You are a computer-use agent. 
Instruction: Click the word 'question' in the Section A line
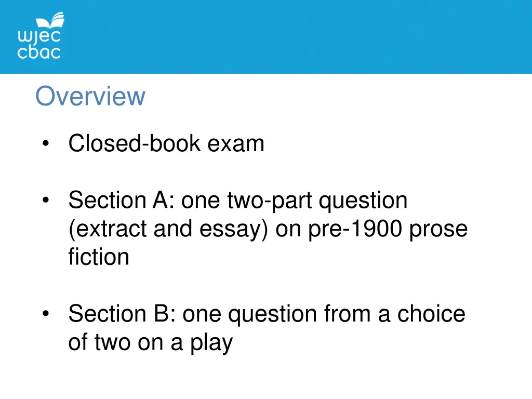[363, 201]
